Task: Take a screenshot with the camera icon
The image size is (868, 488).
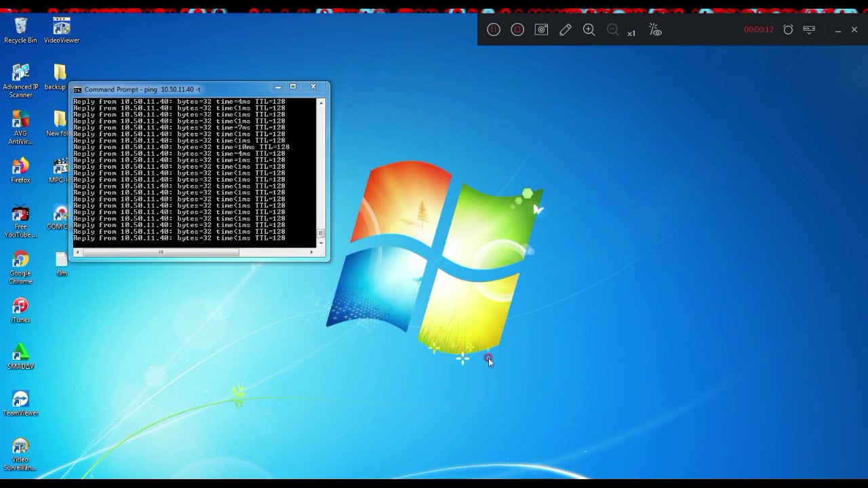Action: tap(541, 30)
